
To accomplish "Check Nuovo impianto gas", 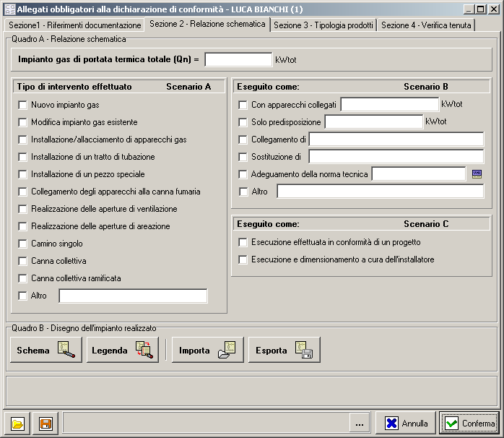I will 22,105.
